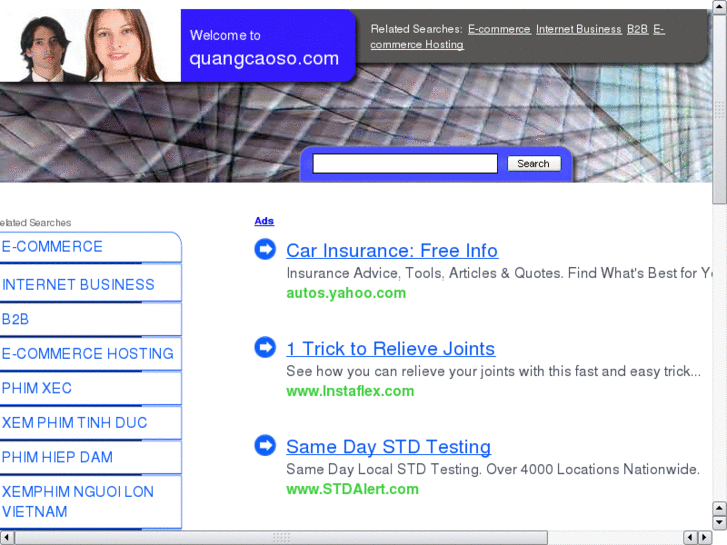This screenshot has height=545, width=727.
Task: Open the Car Insurance: Free Info link
Action: click(x=392, y=250)
